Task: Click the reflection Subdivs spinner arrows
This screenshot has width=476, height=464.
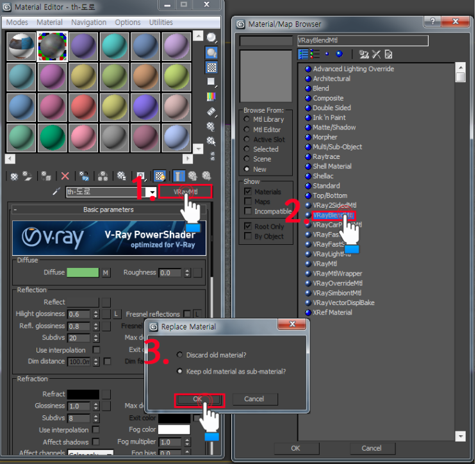Action: (96, 338)
